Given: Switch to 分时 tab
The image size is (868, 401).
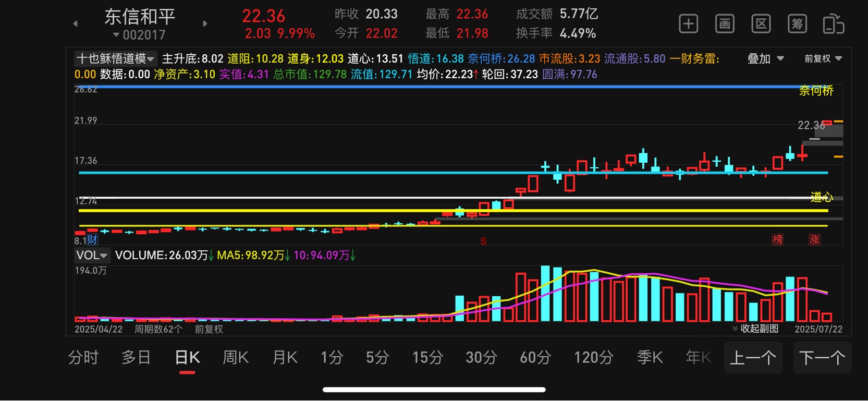Looking at the screenshot, I should pyautogui.click(x=83, y=358).
